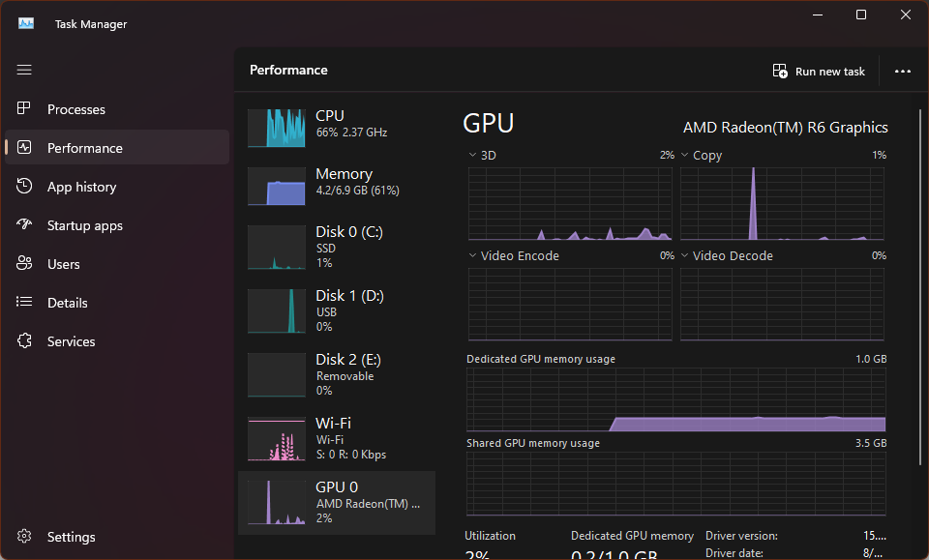Click the Dedicated GPU memory stat label

click(632, 536)
